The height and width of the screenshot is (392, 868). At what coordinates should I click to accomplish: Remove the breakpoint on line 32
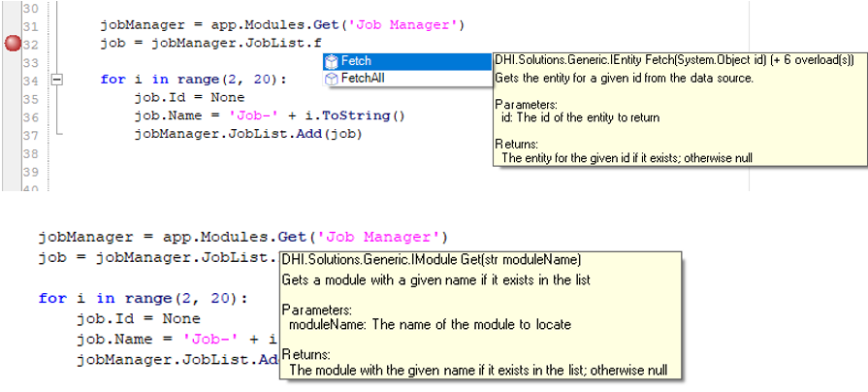tap(13, 44)
